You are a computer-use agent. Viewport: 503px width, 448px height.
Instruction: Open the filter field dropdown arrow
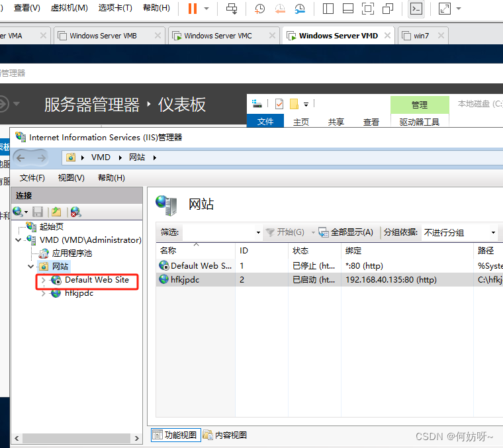point(258,232)
